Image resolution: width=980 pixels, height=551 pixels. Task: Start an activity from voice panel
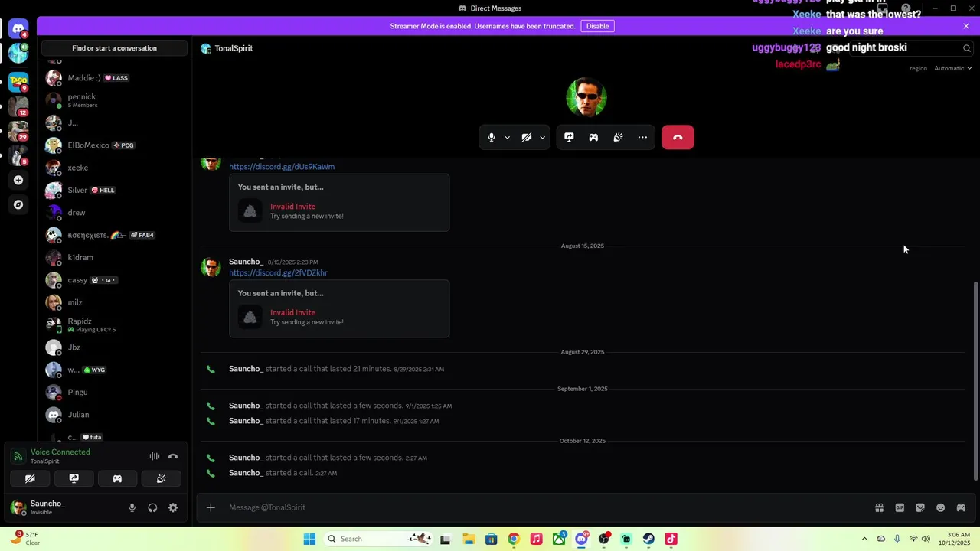point(117,478)
